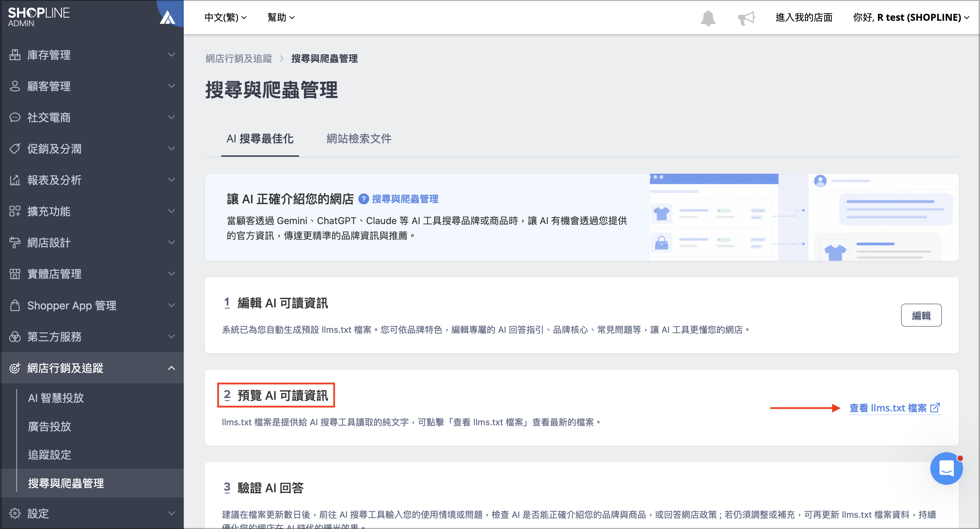Image resolution: width=980 pixels, height=529 pixels.
Task: Click the extensions (擴充功能) grid icon
Action: pos(15,211)
